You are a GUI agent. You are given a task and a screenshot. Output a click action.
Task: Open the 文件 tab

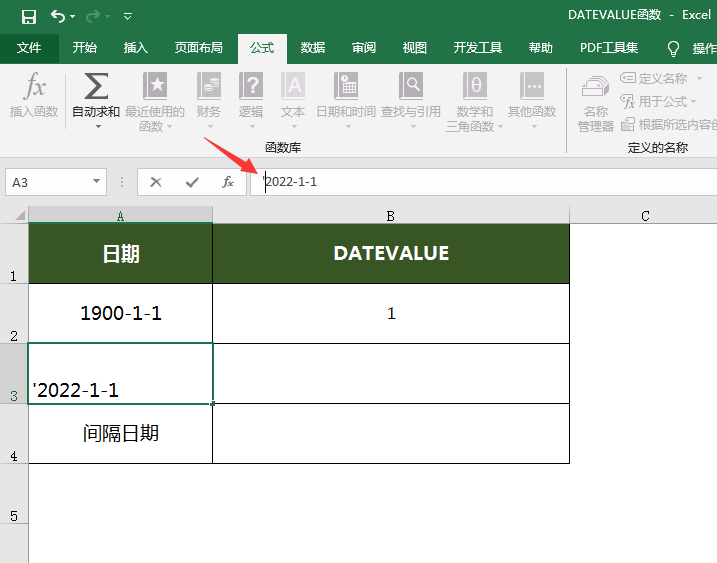click(29, 48)
